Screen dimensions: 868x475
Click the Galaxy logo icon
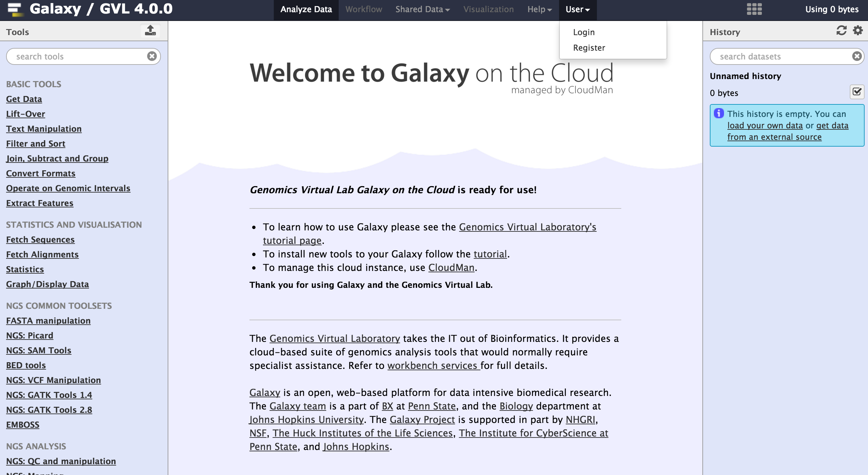tap(15, 9)
